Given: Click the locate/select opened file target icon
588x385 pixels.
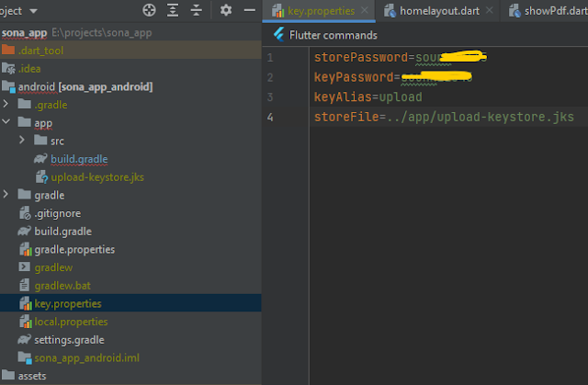Looking at the screenshot, I should pyautogui.click(x=150, y=10).
